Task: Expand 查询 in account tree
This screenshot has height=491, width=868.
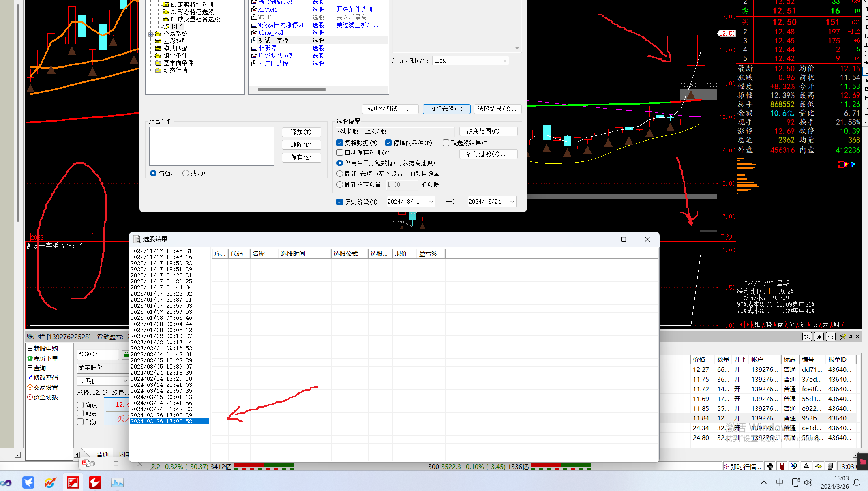Action: [30, 368]
